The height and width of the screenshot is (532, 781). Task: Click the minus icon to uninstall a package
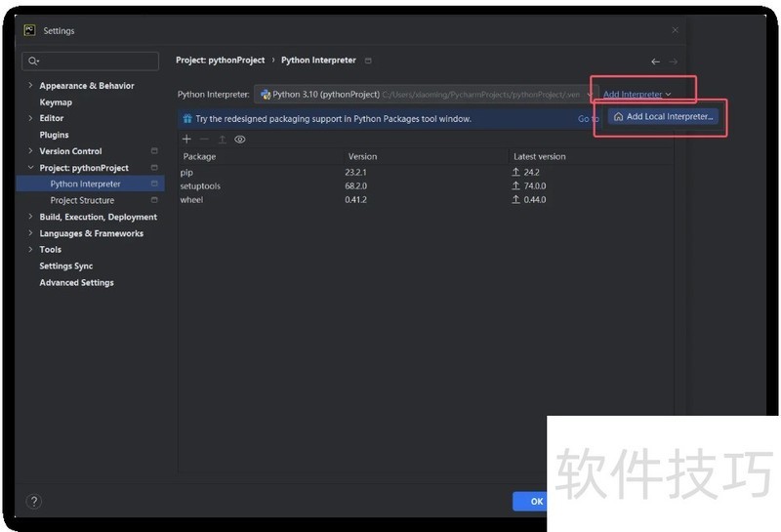(204, 140)
